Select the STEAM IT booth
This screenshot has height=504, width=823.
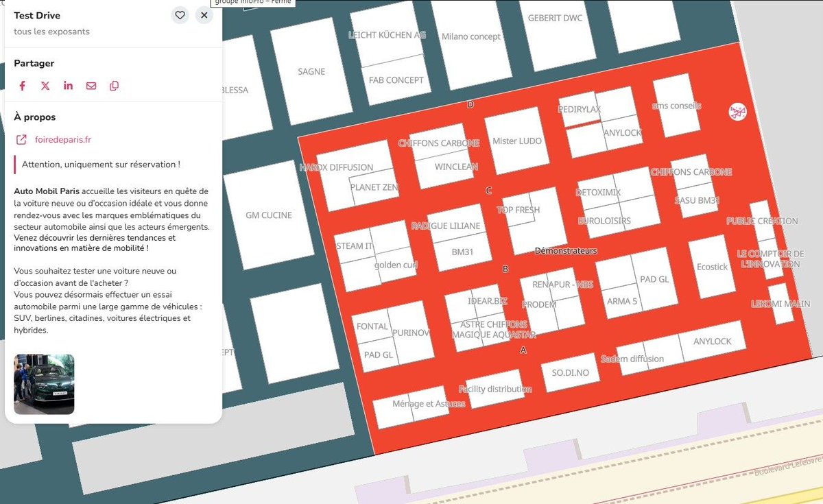tap(354, 246)
